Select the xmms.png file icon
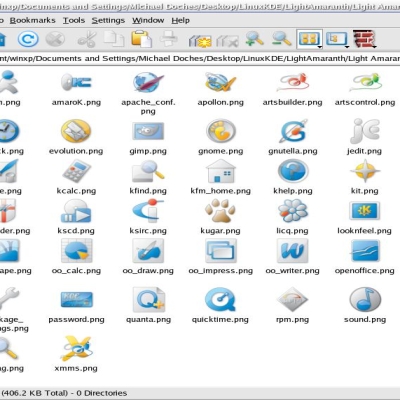400x400 pixels. (x=77, y=348)
